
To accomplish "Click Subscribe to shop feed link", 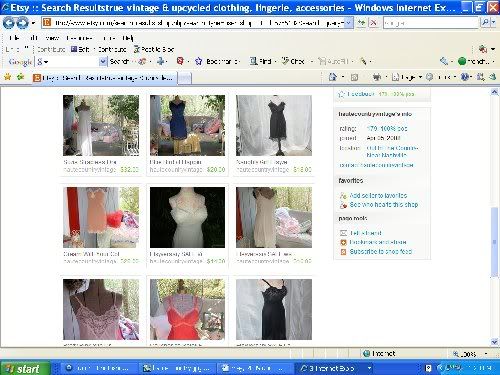I will 381,252.
